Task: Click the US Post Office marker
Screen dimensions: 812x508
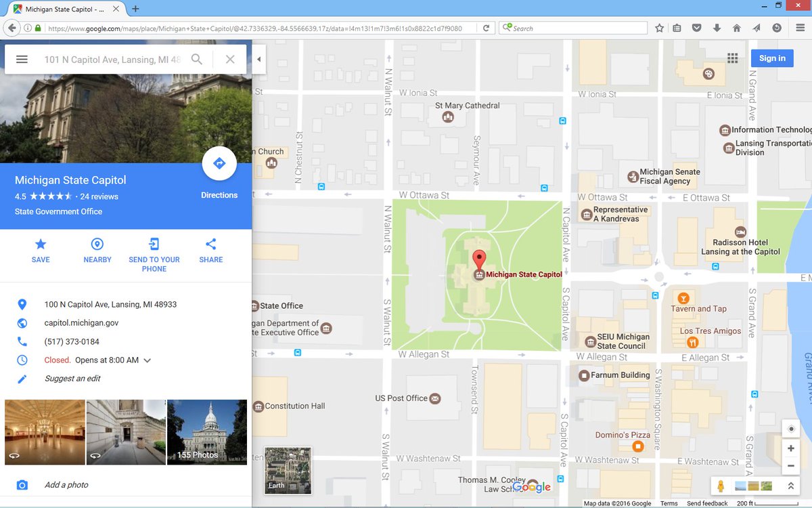Action: point(435,398)
